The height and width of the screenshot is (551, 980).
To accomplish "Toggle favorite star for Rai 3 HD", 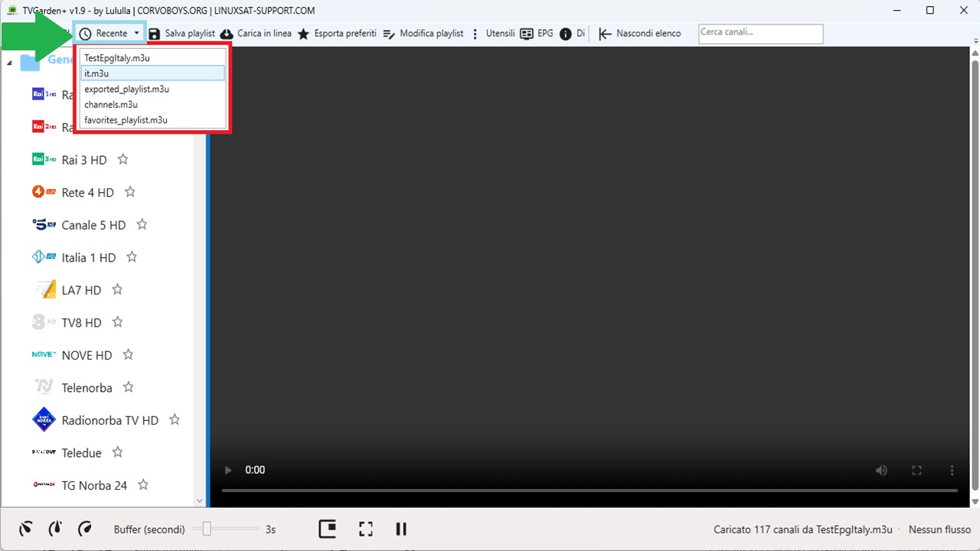I will click(x=122, y=160).
